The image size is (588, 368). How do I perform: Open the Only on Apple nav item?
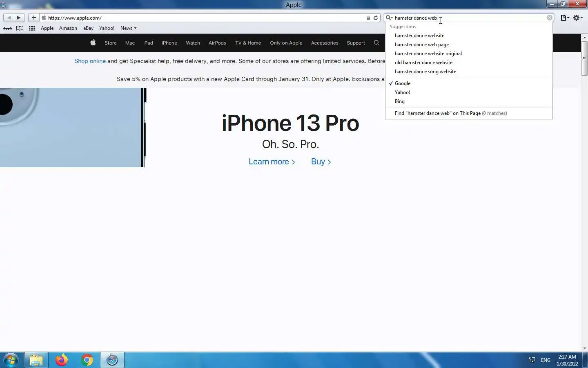coord(286,43)
